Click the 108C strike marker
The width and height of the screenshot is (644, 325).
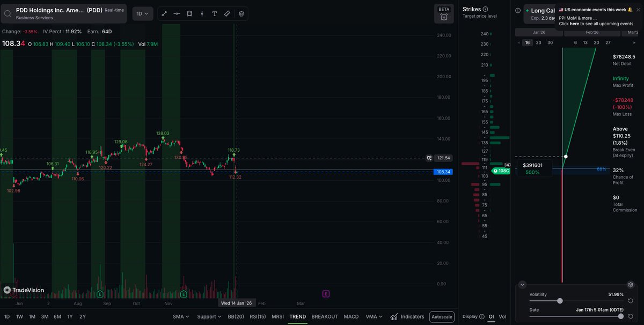coord(501,171)
